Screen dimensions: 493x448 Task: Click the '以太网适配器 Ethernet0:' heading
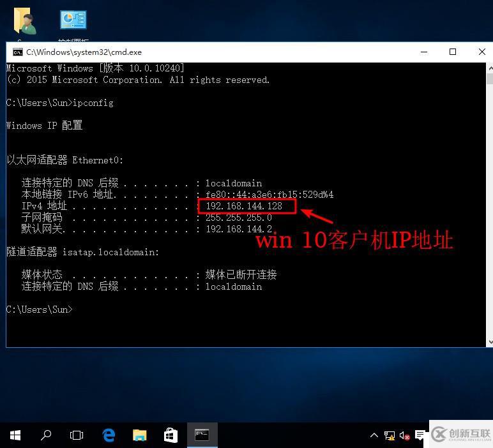64,160
